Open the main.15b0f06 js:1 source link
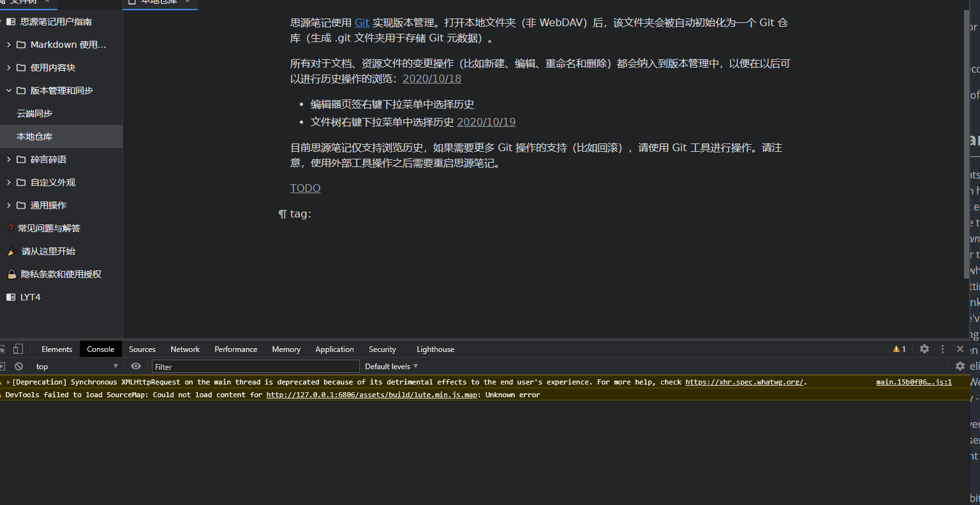 pyautogui.click(x=914, y=383)
